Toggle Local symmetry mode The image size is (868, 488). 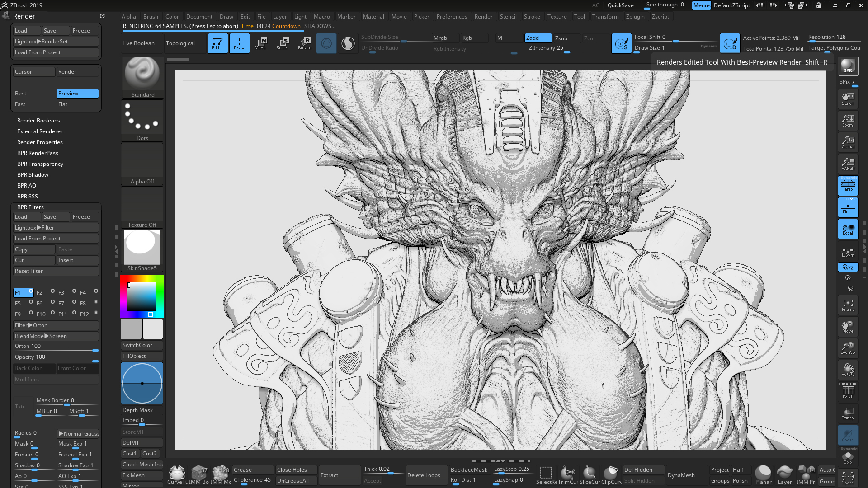[x=848, y=229]
